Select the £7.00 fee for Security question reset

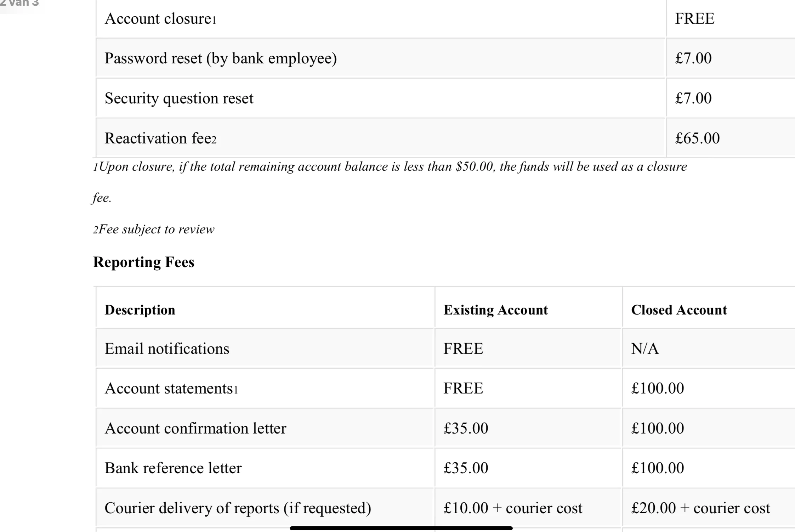693,98
